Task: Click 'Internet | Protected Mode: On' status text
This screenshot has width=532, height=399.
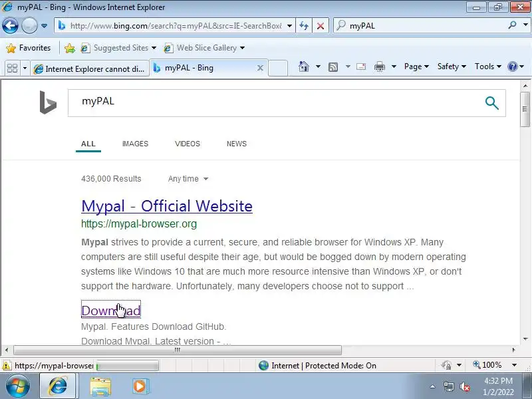Action: click(x=324, y=366)
